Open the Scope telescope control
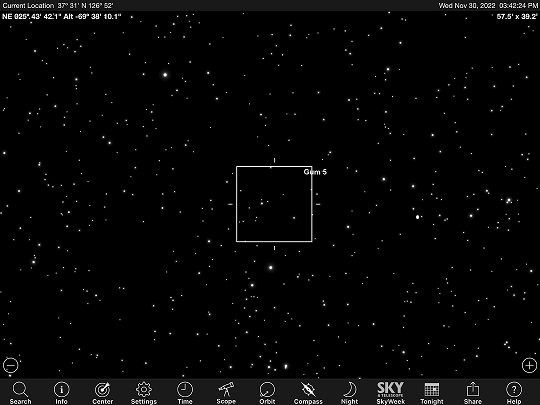 [x=226, y=393]
